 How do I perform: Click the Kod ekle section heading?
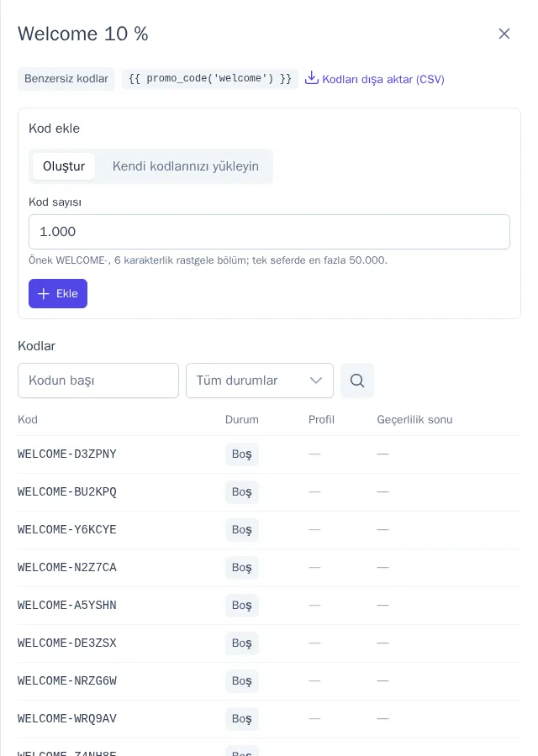tap(54, 129)
